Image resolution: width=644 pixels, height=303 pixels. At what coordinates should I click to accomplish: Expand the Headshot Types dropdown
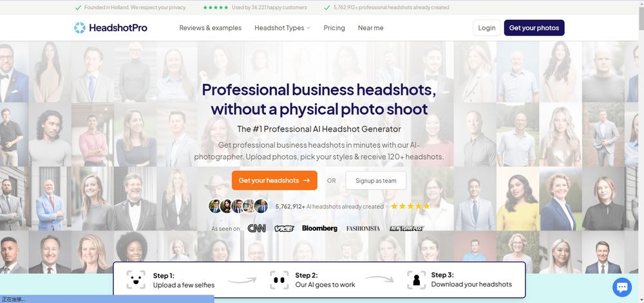tap(283, 28)
